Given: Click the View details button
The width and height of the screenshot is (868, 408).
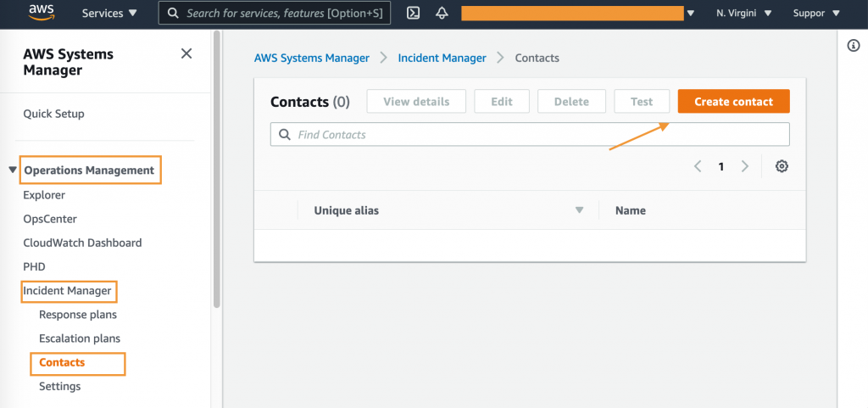Looking at the screenshot, I should (x=416, y=101).
